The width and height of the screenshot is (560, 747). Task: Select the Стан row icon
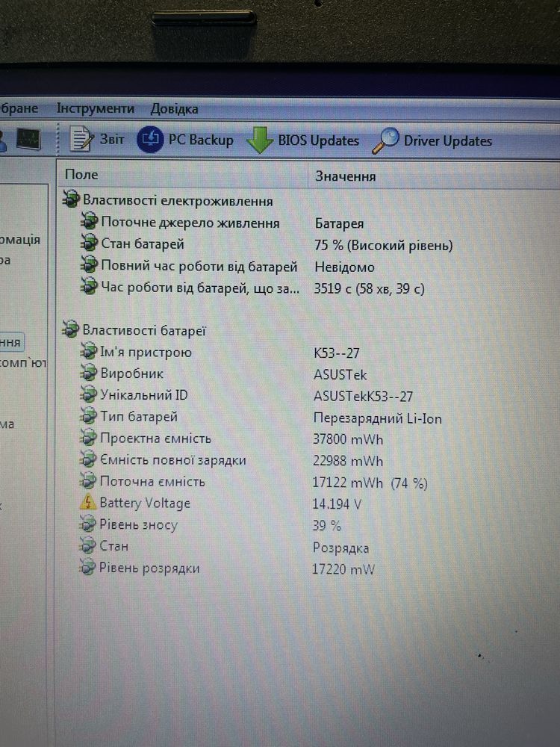tap(87, 545)
